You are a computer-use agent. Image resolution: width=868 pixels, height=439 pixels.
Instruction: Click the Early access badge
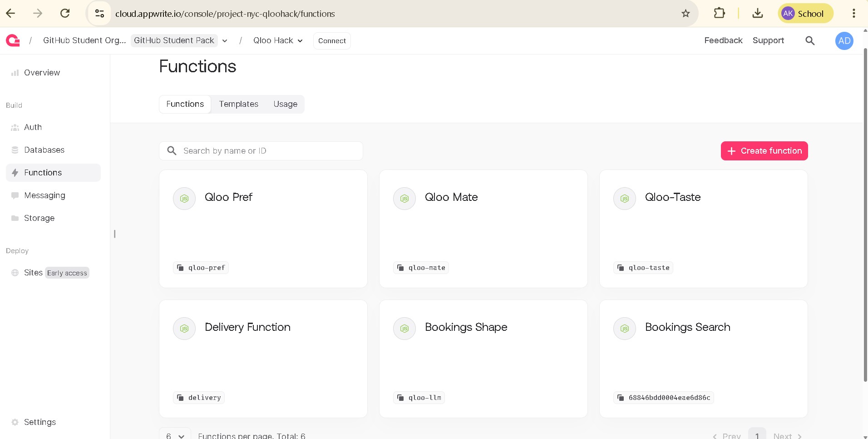[x=67, y=273]
